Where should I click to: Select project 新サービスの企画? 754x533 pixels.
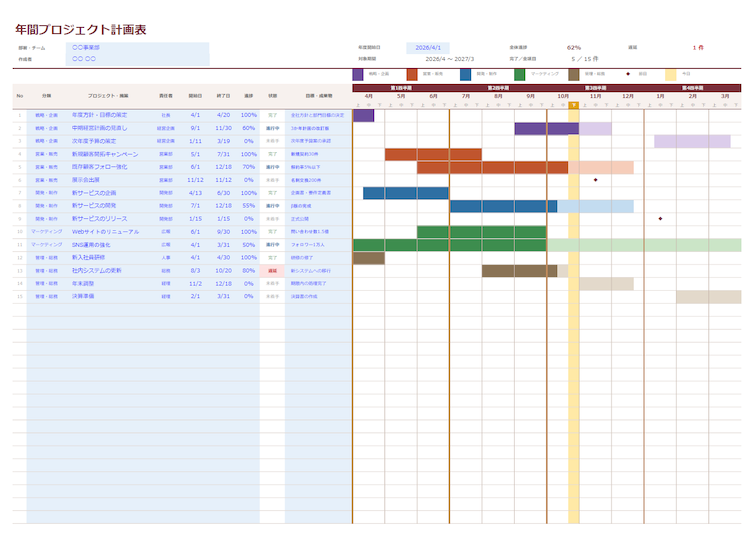click(94, 193)
